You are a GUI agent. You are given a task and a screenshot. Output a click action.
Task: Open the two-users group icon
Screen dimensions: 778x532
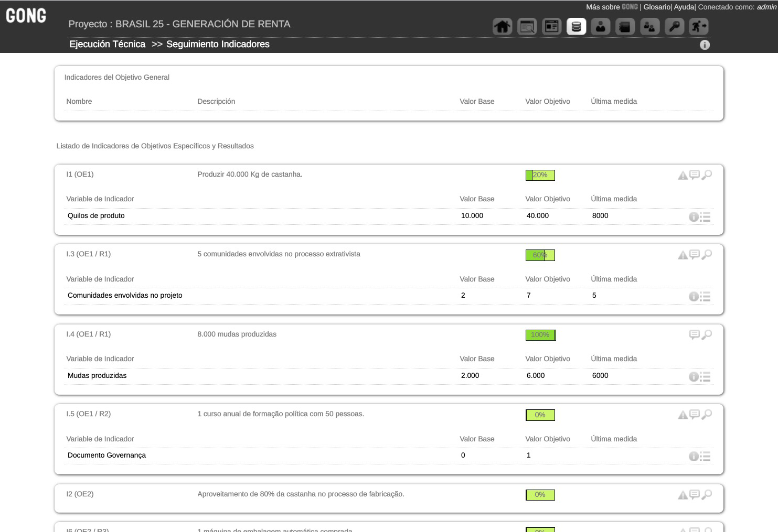649,26
